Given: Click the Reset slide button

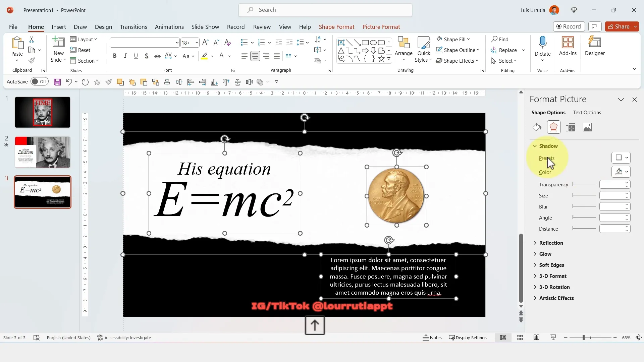Looking at the screenshot, I should tap(80, 50).
